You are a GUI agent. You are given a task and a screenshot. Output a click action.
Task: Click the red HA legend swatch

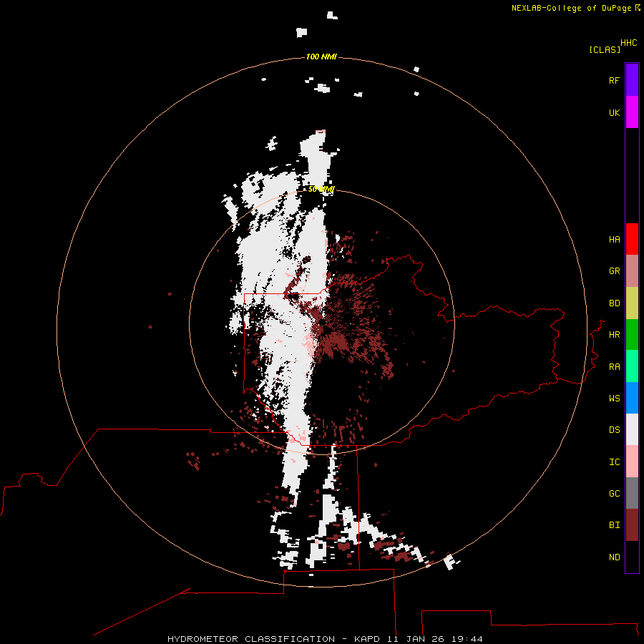coord(632,239)
